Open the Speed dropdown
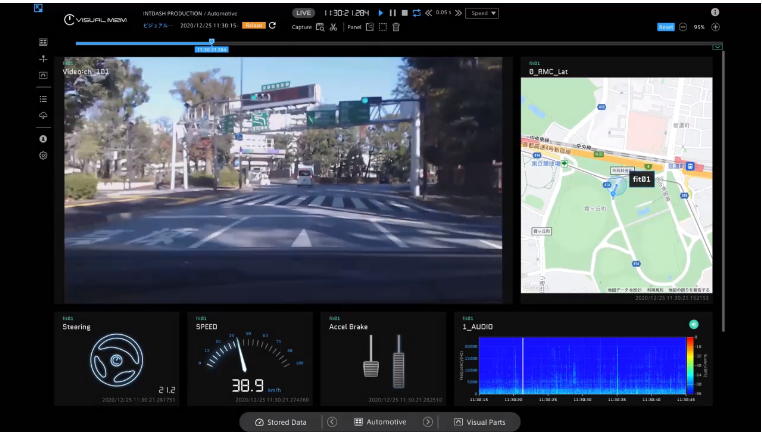The width and height of the screenshot is (762, 437). click(x=482, y=13)
